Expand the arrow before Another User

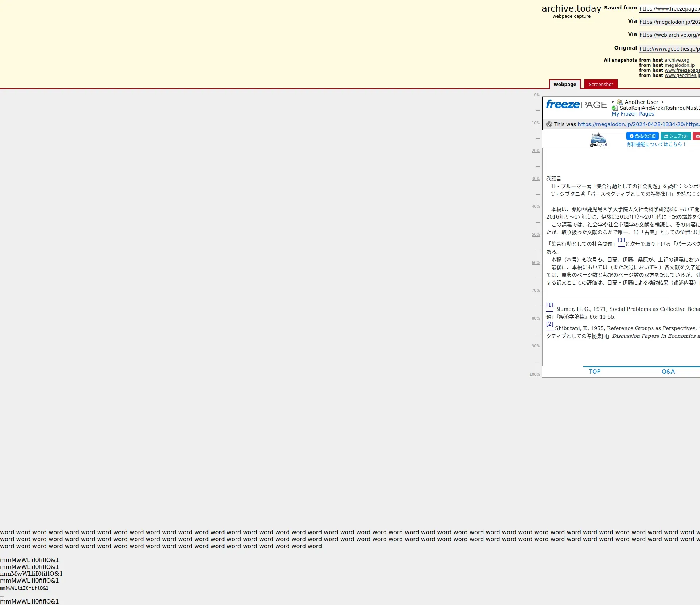click(613, 102)
